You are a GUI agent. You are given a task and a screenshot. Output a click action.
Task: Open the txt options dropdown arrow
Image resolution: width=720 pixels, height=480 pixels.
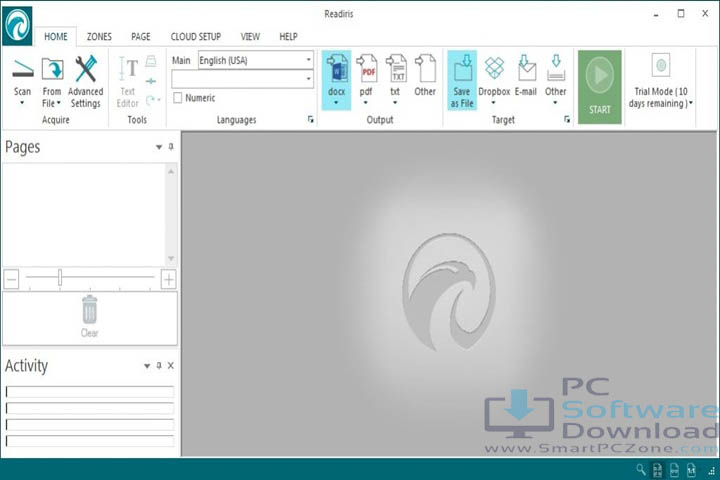tap(395, 102)
